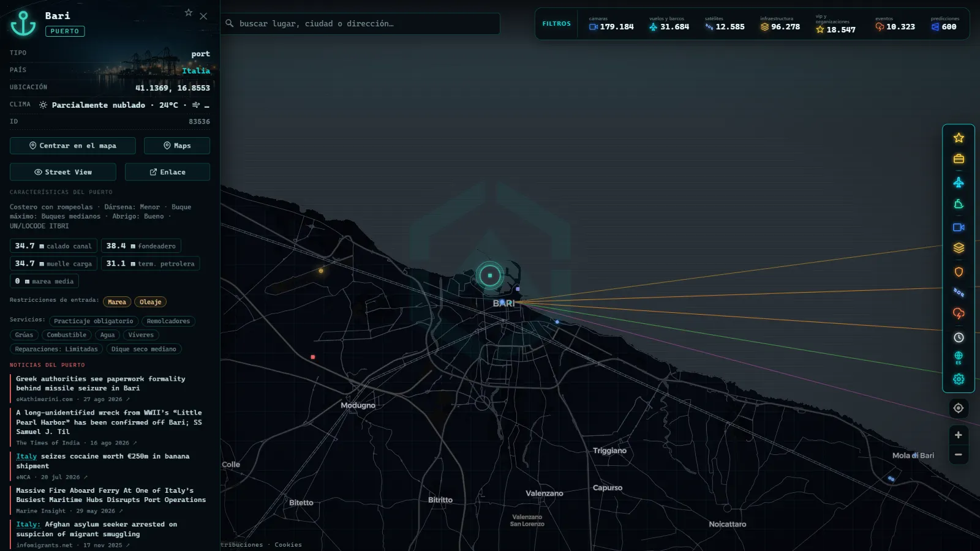Click the Remolcadores service tag
Screen dimensions: 980x551
click(x=168, y=321)
